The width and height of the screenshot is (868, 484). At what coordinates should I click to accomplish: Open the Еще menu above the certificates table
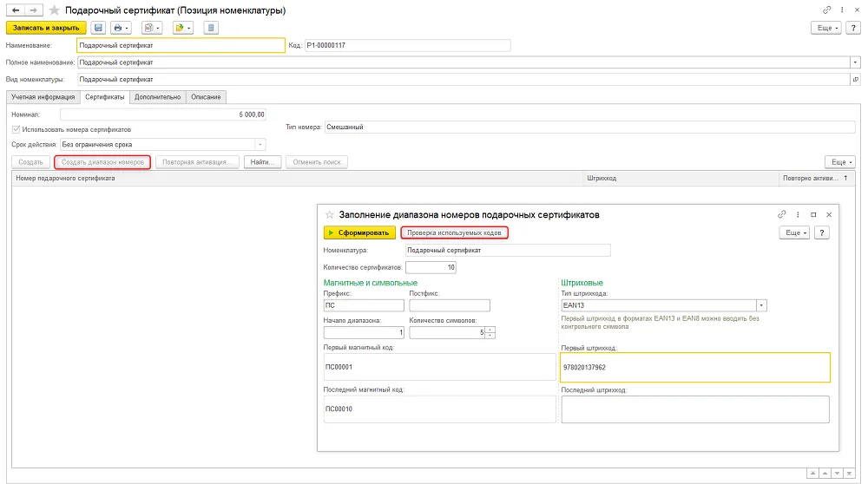click(x=841, y=162)
